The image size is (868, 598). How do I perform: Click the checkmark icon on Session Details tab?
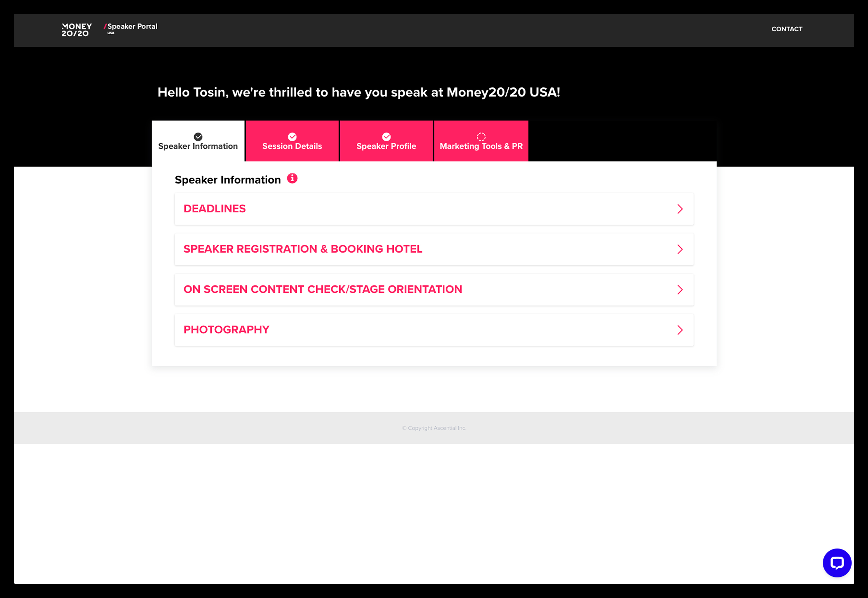point(292,137)
